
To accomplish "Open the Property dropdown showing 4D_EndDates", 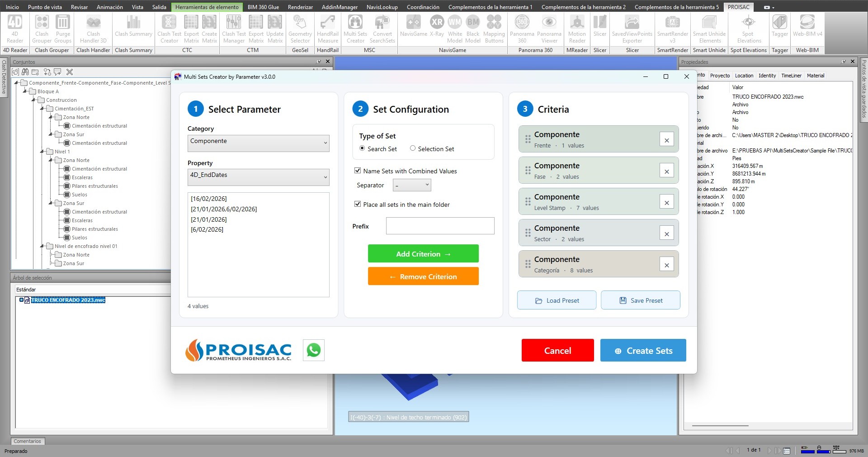I will [x=259, y=177].
